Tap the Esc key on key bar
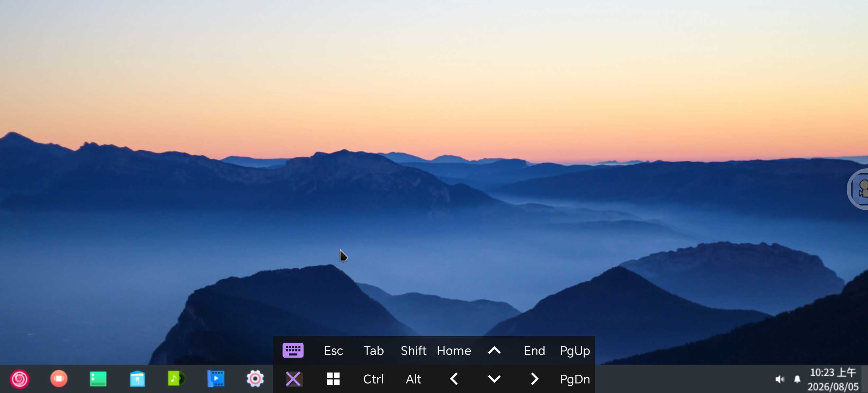 click(333, 350)
